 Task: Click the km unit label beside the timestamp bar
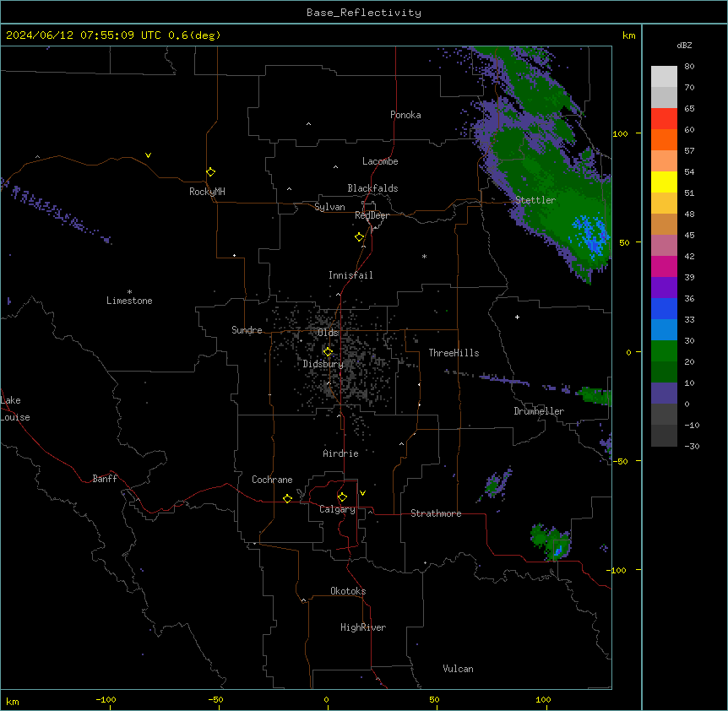(x=628, y=35)
